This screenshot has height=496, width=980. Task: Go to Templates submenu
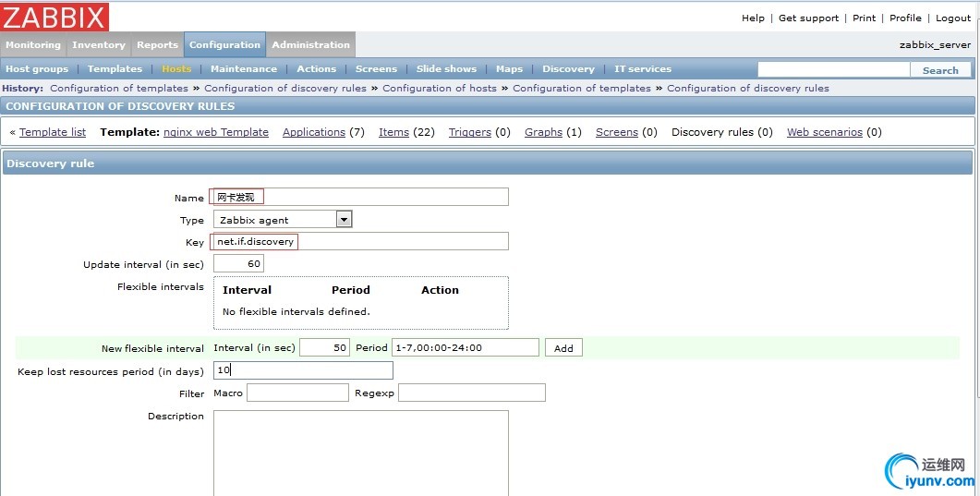click(115, 68)
